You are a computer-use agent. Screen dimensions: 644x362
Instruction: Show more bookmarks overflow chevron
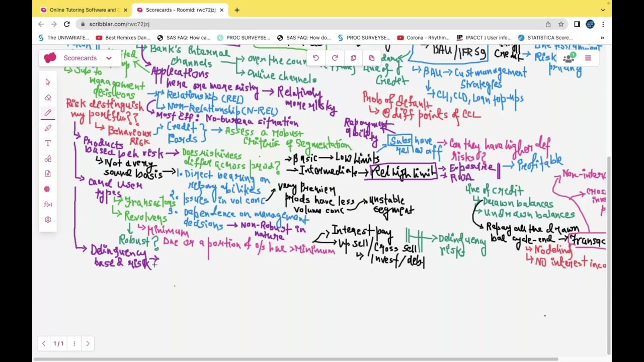click(x=602, y=38)
